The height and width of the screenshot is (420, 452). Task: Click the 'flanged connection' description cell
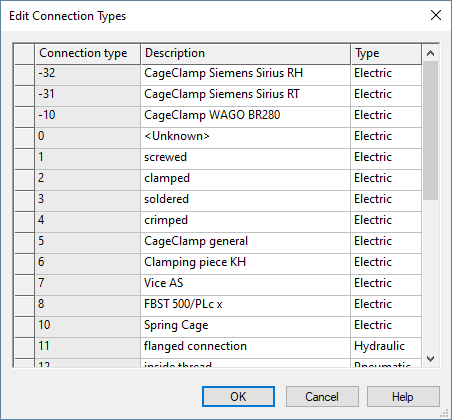(246, 348)
